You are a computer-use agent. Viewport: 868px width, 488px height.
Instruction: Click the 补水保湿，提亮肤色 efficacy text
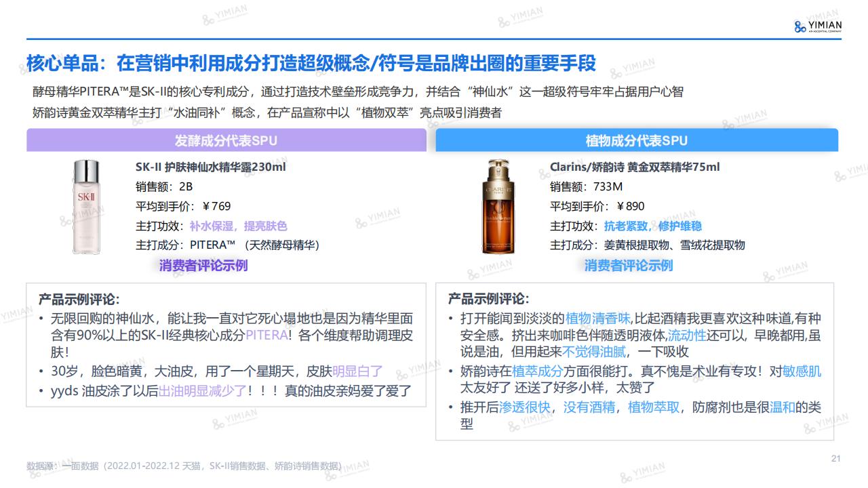[238, 226]
